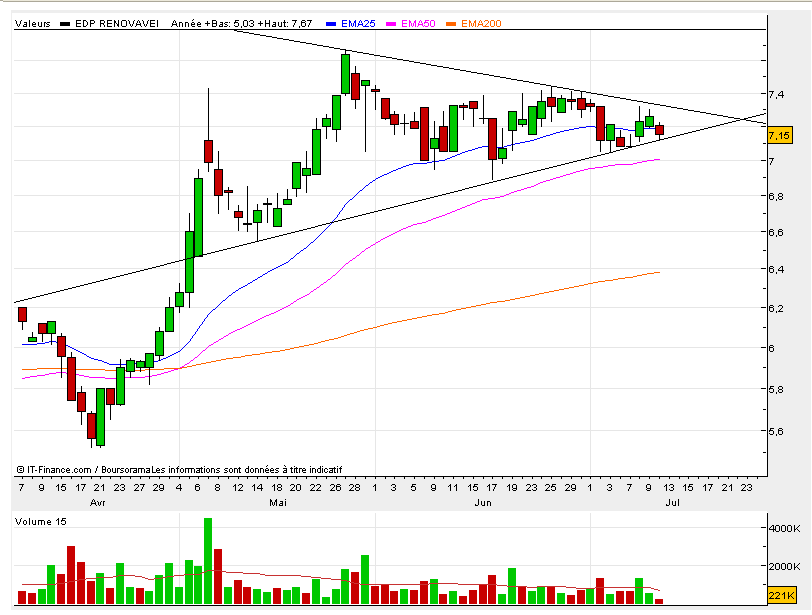
Task: Click the tallest green volume bar
Action: click(x=208, y=561)
